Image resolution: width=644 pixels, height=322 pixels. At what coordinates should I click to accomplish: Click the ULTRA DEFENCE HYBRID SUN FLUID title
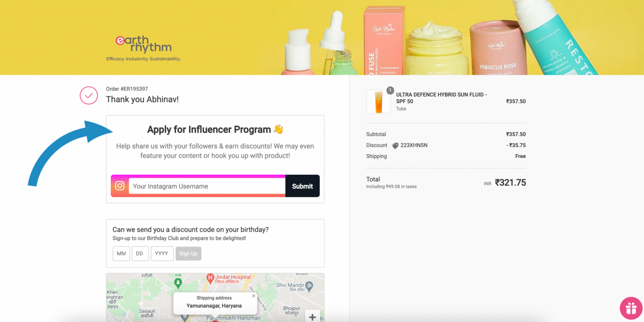(441, 98)
